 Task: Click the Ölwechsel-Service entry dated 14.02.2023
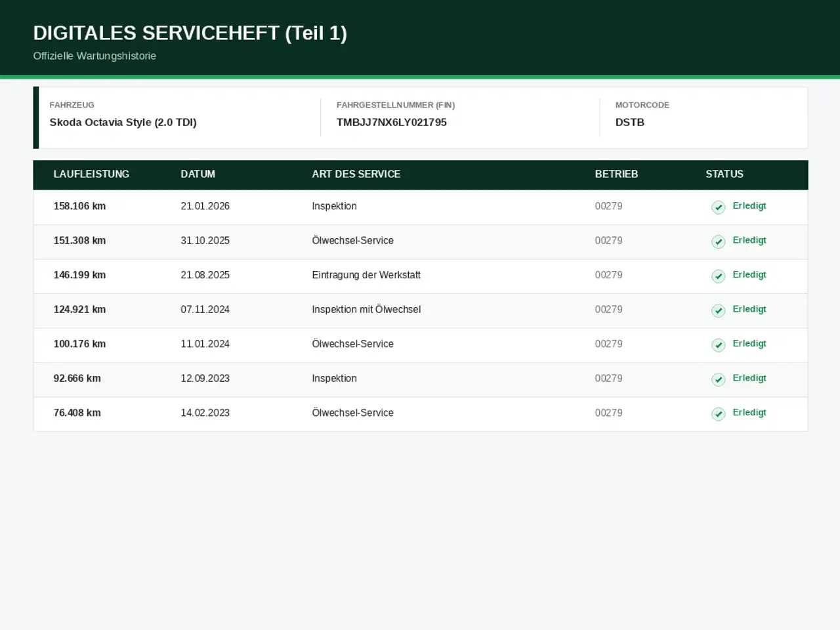click(x=353, y=413)
